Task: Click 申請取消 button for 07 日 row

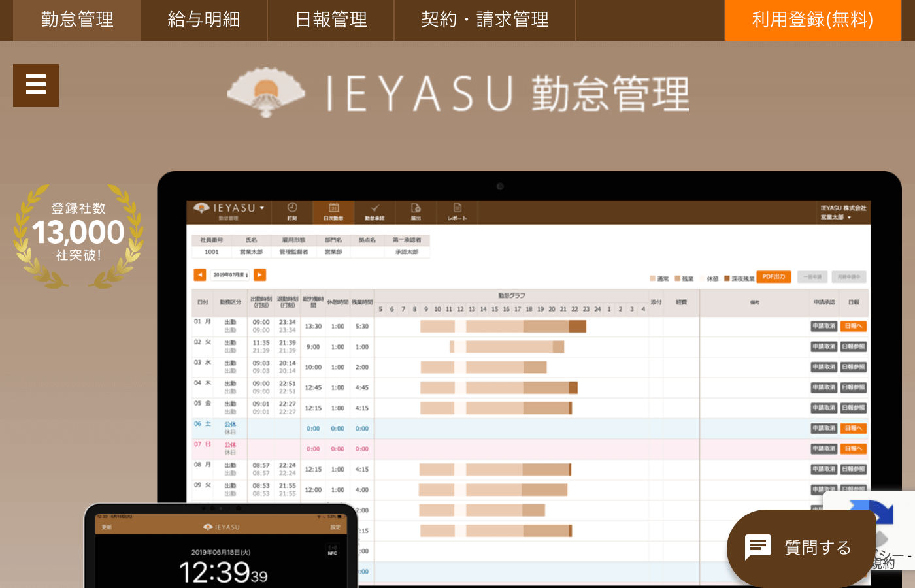Action: pyautogui.click(x=823, y=449)
